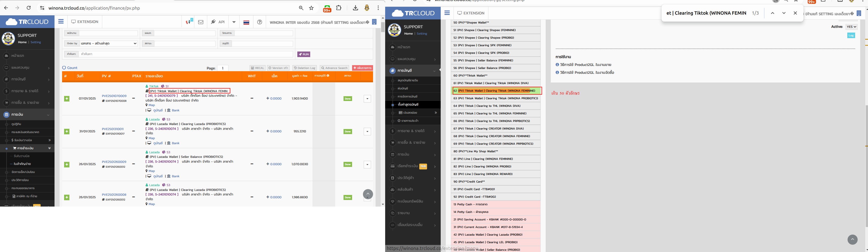Open สมุดบัญชีรายวัน in right window sidebar
Image resolution: width=868 pixels, height=252 pixels.
408,81
